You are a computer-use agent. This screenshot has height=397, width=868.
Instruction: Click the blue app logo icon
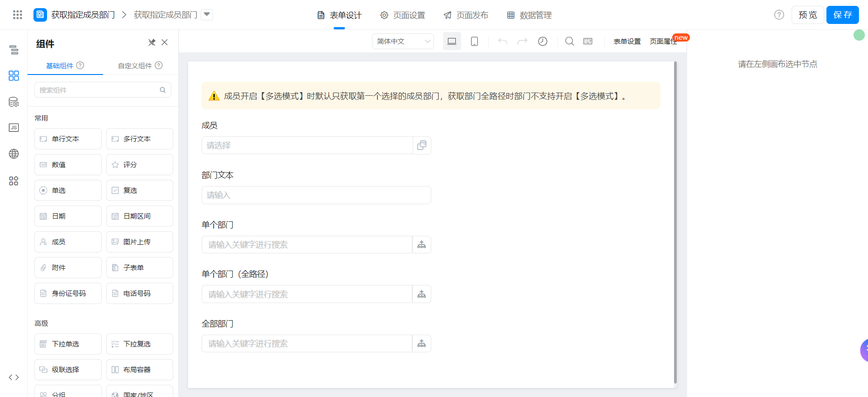pyautogui.click(x=40, y=15)
